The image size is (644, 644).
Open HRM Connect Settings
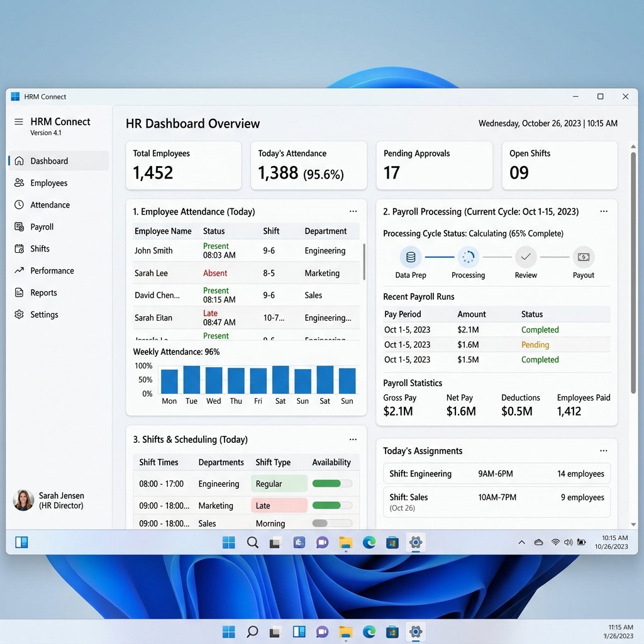(44, 314)
